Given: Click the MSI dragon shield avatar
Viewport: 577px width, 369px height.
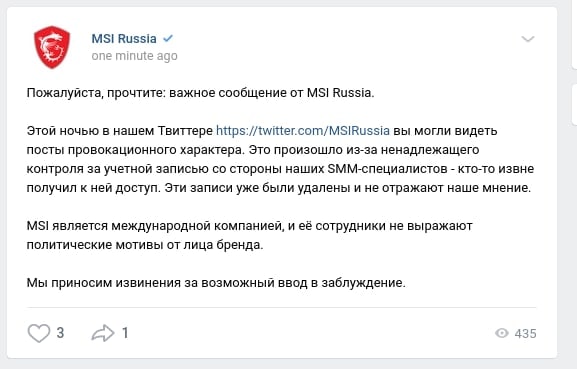Looking at the screenshot, I should 52,47.
